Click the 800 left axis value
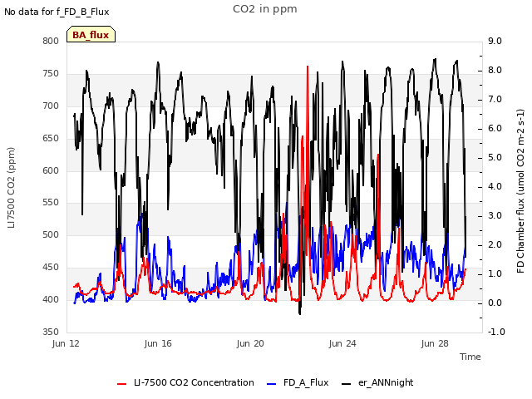This screenshot has width=532, height=399. click(51, 41)
